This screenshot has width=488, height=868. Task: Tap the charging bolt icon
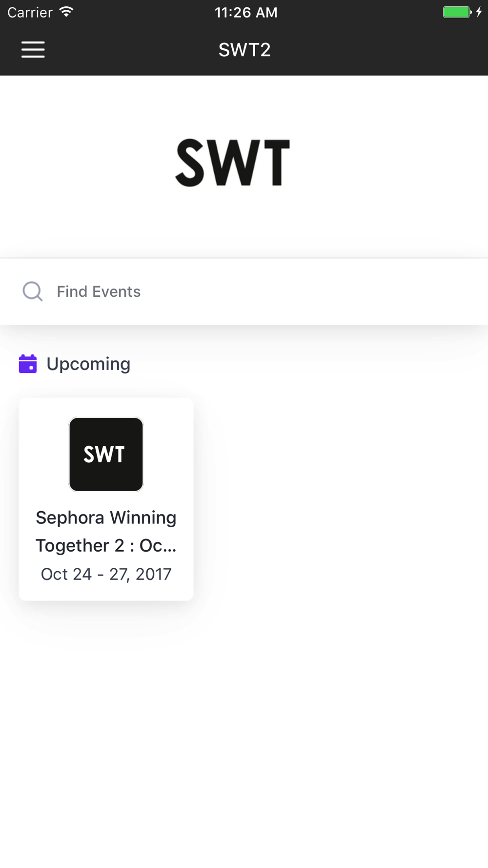pos(479,12)
